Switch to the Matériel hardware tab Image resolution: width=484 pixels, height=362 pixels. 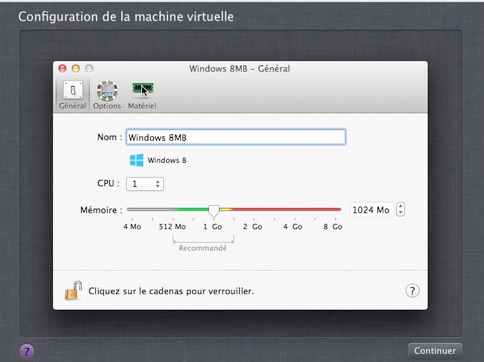(x=142, y=95)
